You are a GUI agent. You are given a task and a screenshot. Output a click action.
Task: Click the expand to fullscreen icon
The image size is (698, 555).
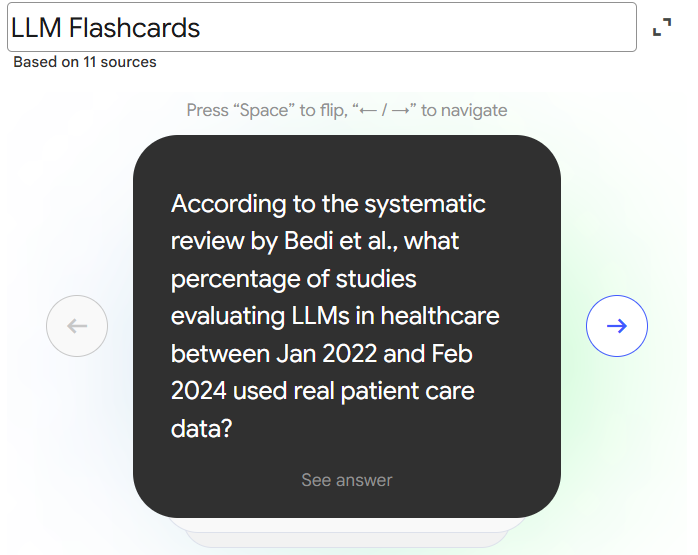662,28
